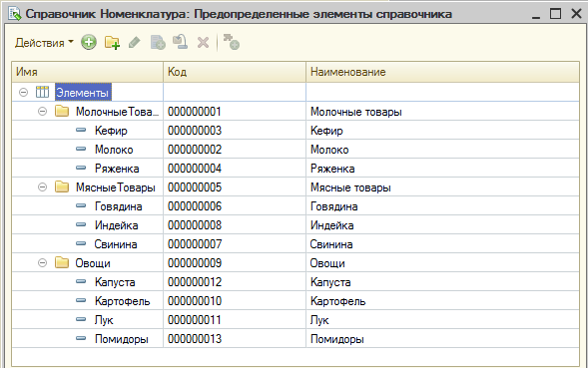Select the Кефир item row
588x368 pixels.
295,131
